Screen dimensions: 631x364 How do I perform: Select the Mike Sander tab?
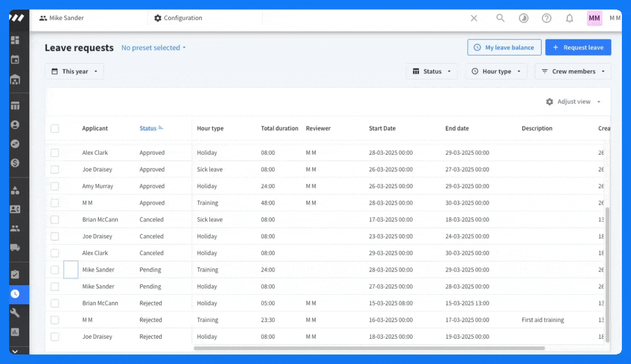(x=62, y=18)
